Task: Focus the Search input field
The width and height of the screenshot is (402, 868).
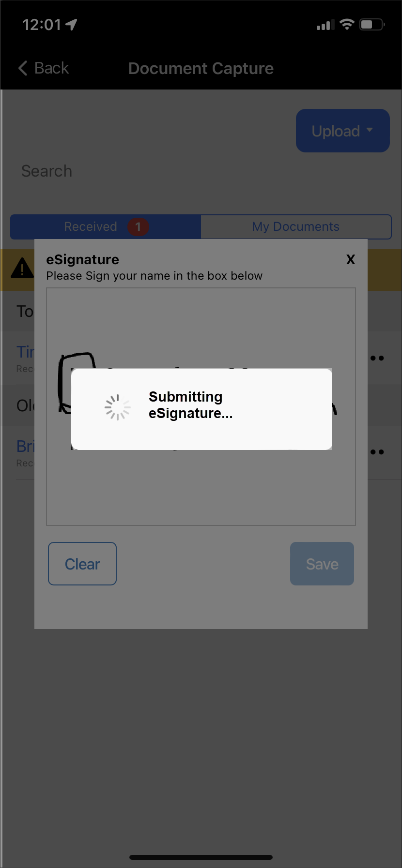Action: click(145, 171)
